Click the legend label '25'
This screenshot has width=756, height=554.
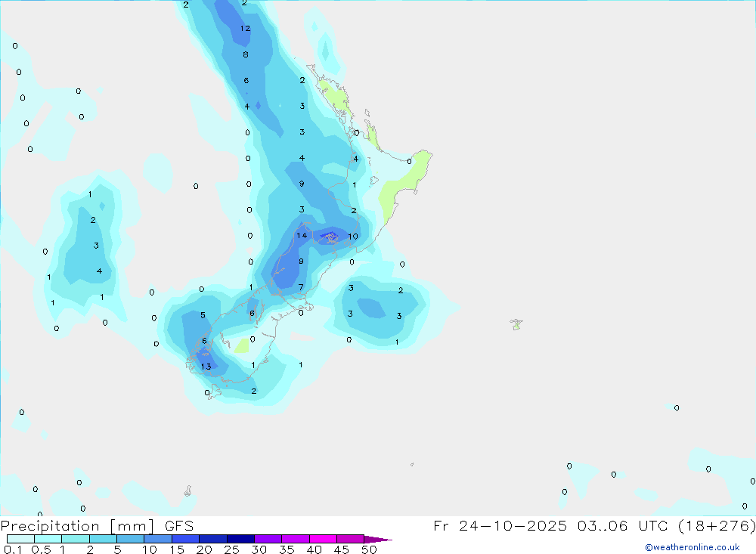click(x=231, y=549)
